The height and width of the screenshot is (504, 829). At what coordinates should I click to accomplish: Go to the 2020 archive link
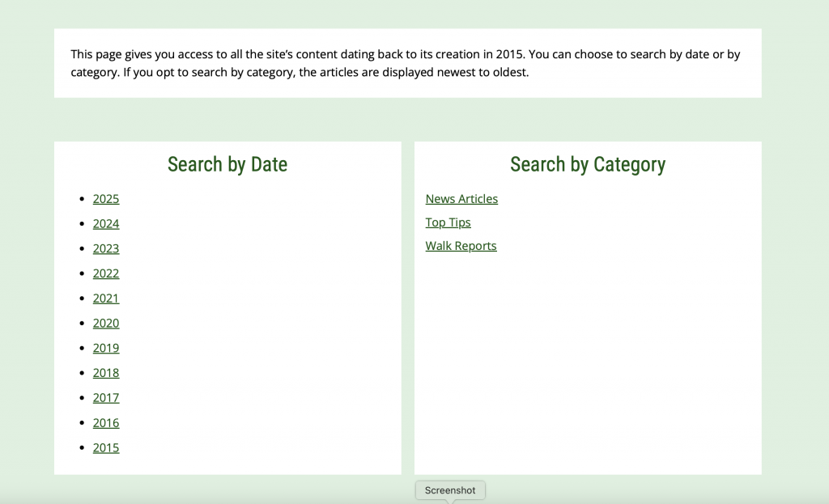[x=106, y=324]
